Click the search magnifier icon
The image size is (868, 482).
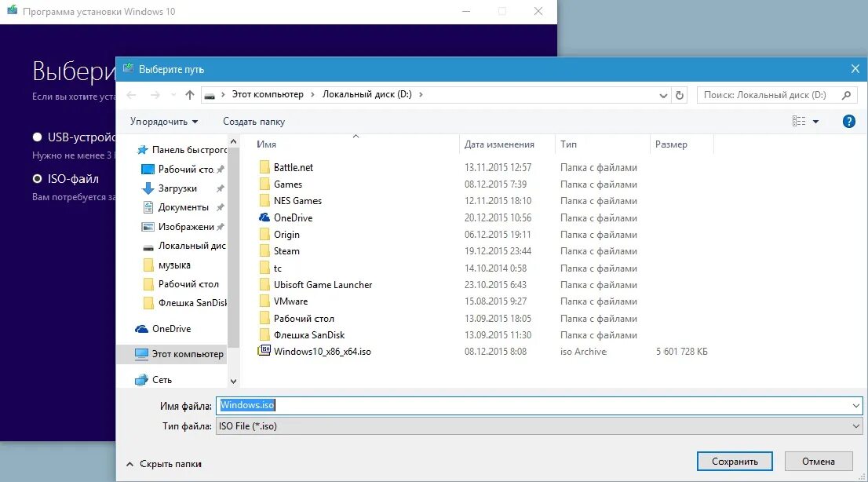(846, 95)
